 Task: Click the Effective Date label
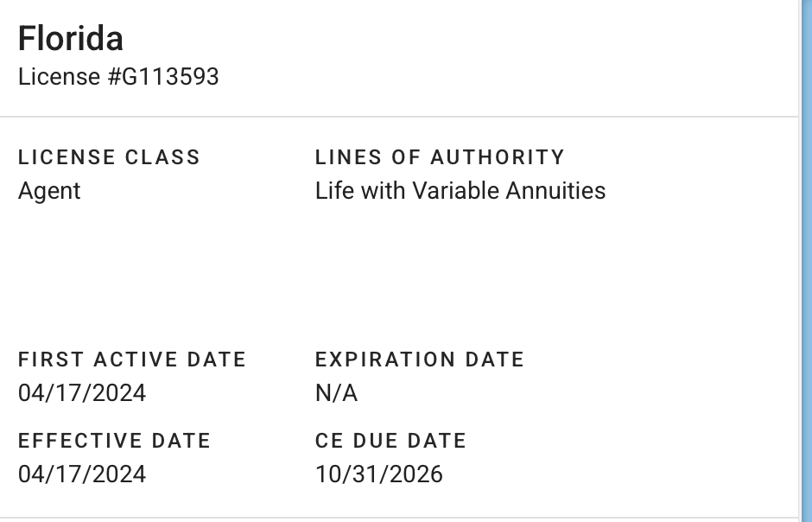coord(114,440)
